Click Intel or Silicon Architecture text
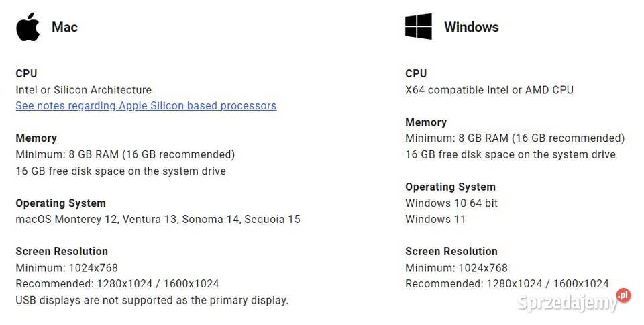The width and height of the screenshot is (644, 325). (x=83, y=89)
